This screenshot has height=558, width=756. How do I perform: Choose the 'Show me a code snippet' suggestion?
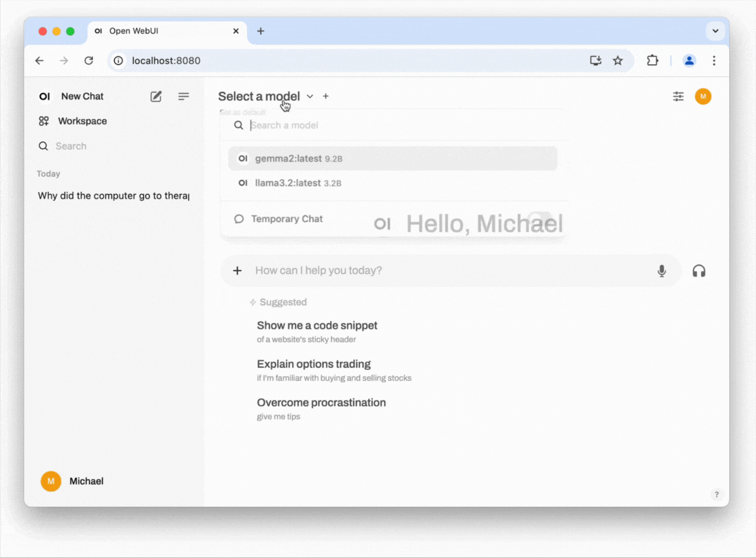point(317,332)
